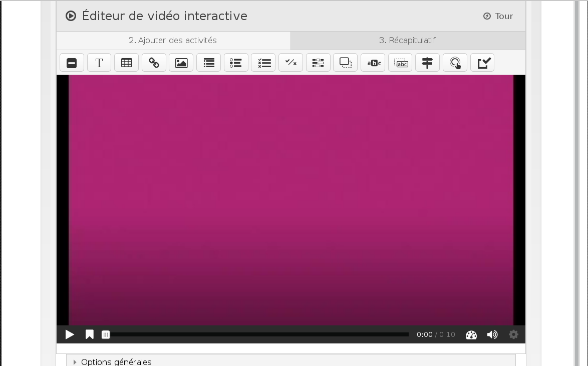Start the Tour guide
This screenshot has width=588, height=366.
click(498, 16)
